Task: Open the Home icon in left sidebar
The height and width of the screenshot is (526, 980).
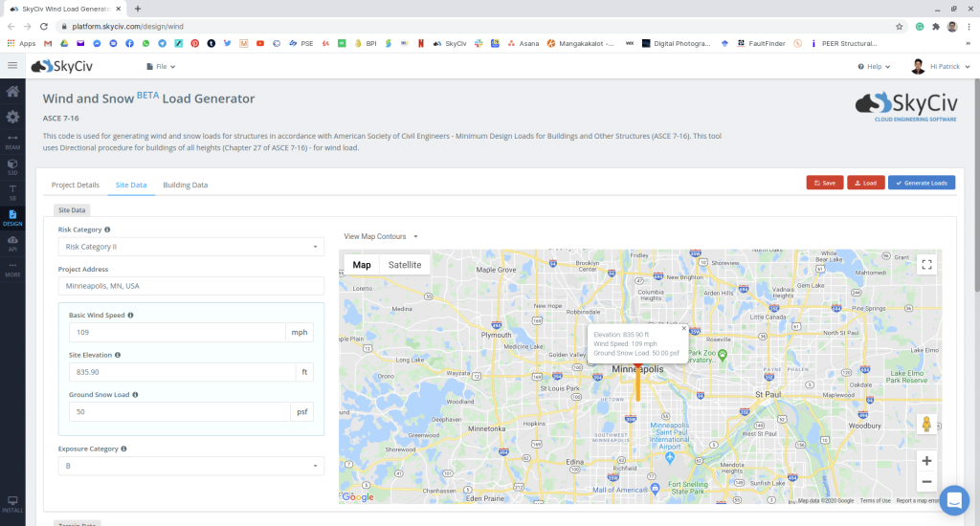Action: coord(12,92)
